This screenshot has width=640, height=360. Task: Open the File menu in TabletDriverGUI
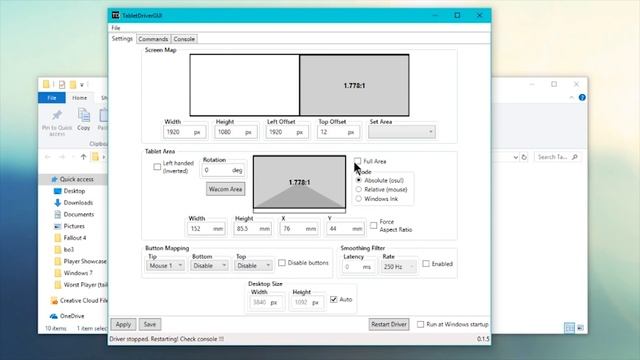pyautogui.click(x=116, y=28)
